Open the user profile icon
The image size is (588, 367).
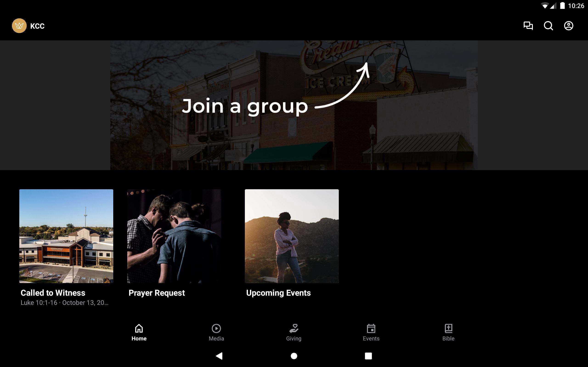tap(568, 26)
